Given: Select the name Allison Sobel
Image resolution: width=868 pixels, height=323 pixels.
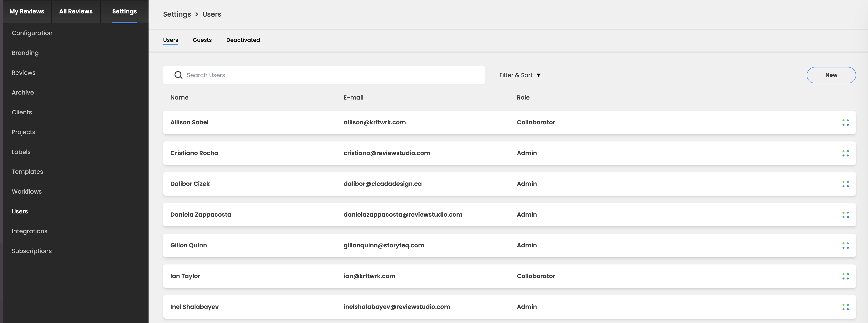Looking at the screenshot, I should (x=189, y=122).
